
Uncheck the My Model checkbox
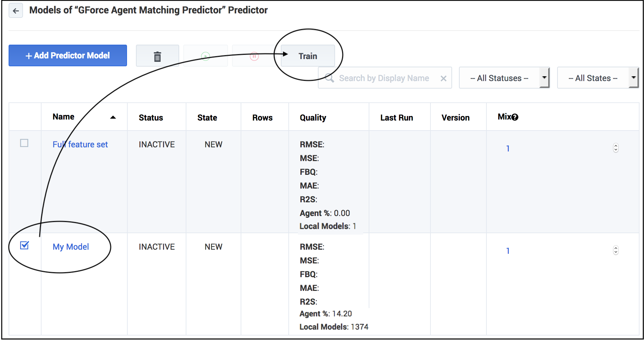click(24, 245)
